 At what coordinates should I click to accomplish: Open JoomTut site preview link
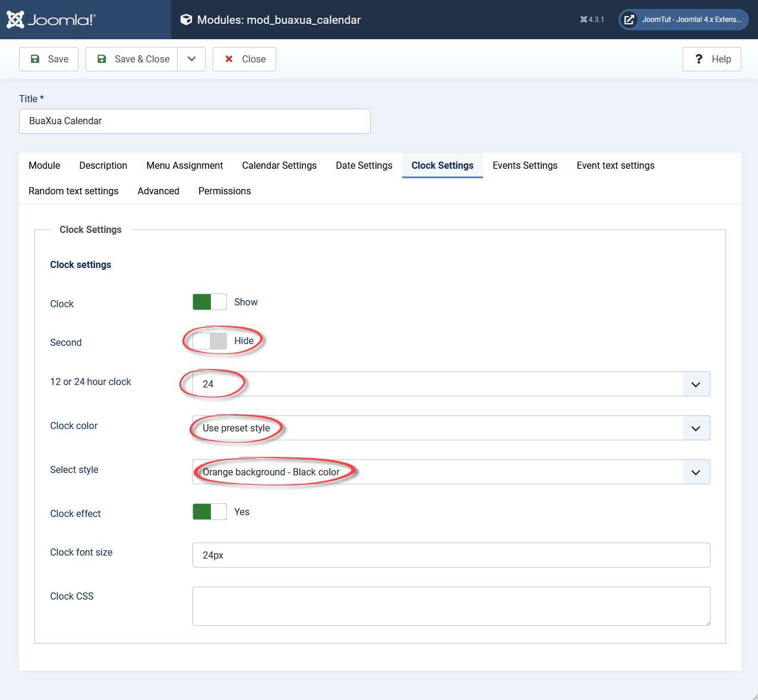point(684,20)
